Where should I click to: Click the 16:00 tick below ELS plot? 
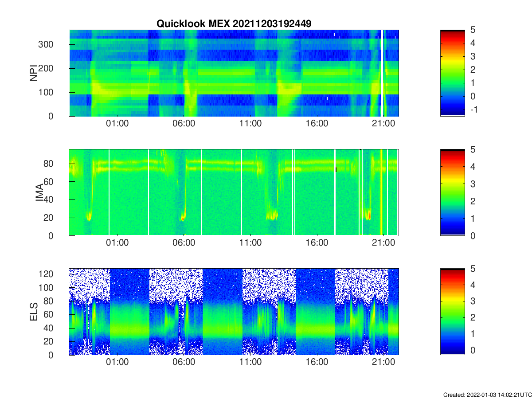pos(317,362)
